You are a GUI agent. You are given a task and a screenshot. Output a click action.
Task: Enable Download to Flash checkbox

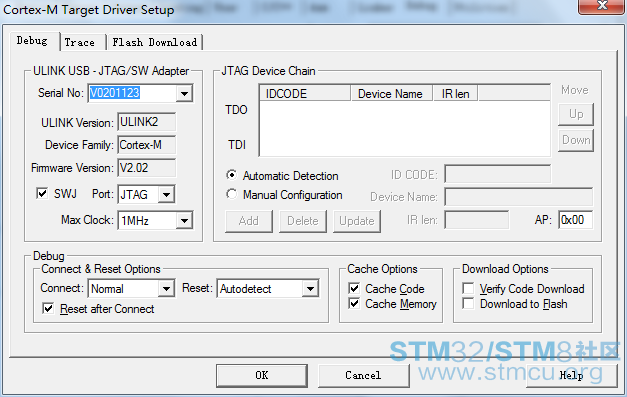[468, 303]
